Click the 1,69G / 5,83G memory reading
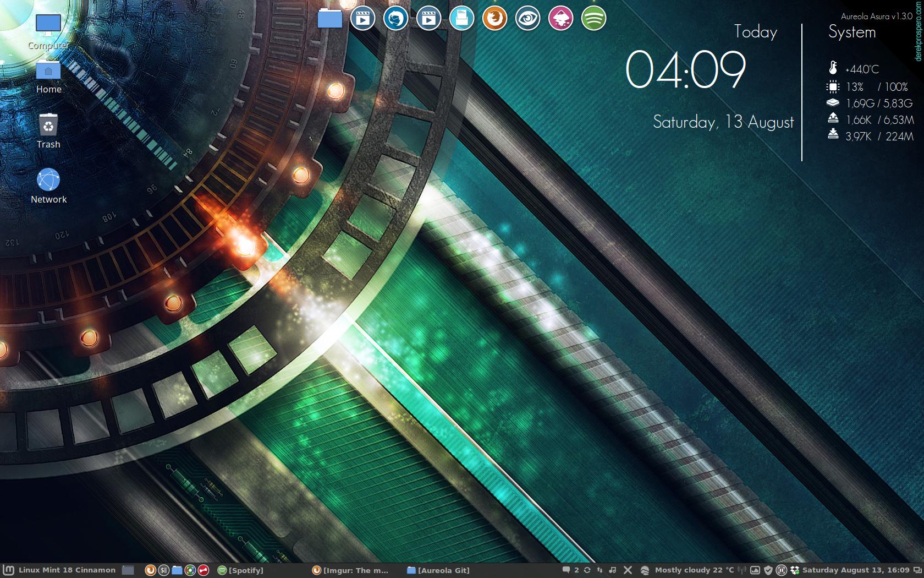Image resolution: width=924 pixels, height=578 pixels. (x=879, y=103)
